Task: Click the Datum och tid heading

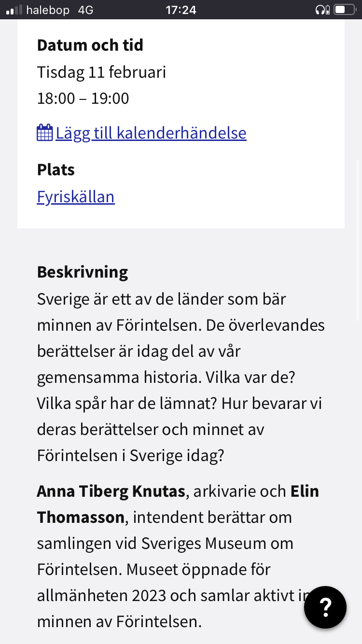Action: [x=90, y=45]
